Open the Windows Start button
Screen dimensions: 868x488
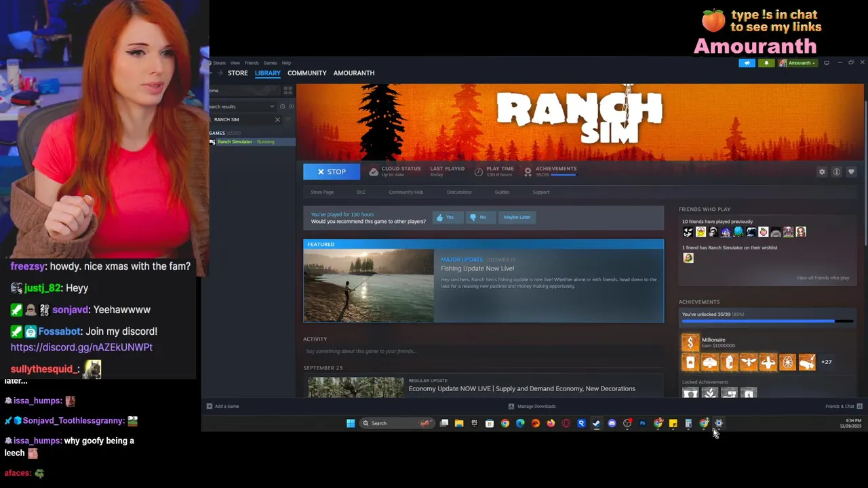coord(351,424)
